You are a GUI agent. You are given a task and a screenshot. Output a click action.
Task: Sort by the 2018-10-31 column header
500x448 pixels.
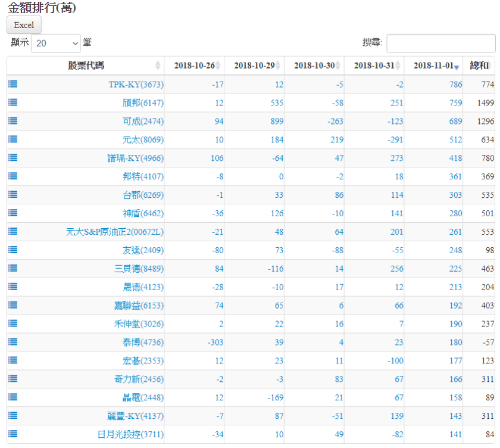click(x=374, y=66)
